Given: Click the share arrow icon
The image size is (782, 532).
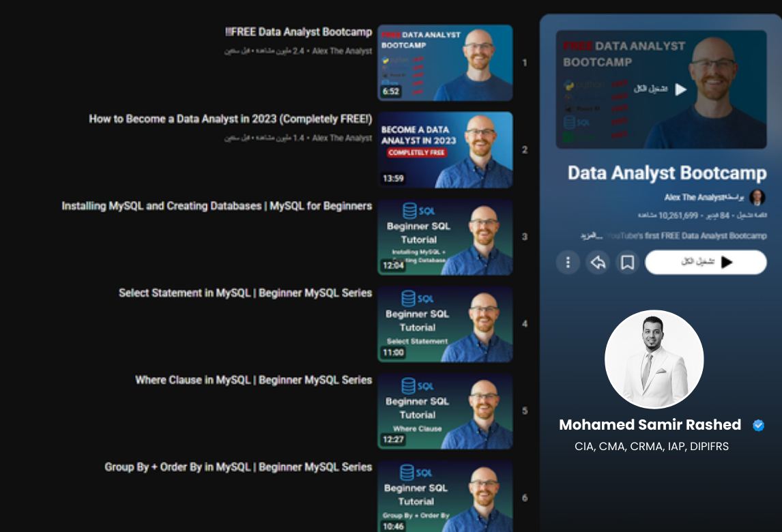Looking at the screenshot, I should pos(598,263).
